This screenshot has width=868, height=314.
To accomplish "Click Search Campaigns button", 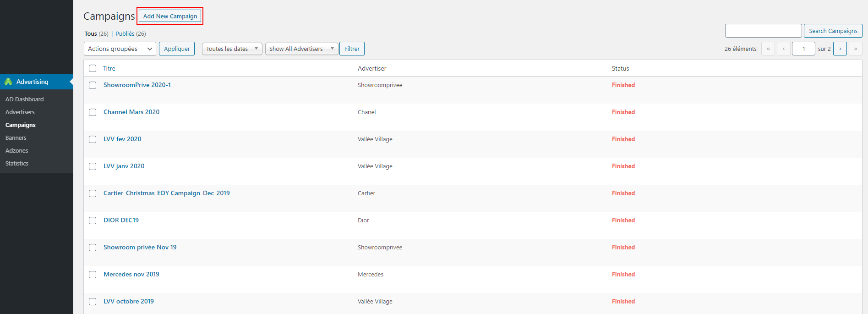I will pos(833,31).
